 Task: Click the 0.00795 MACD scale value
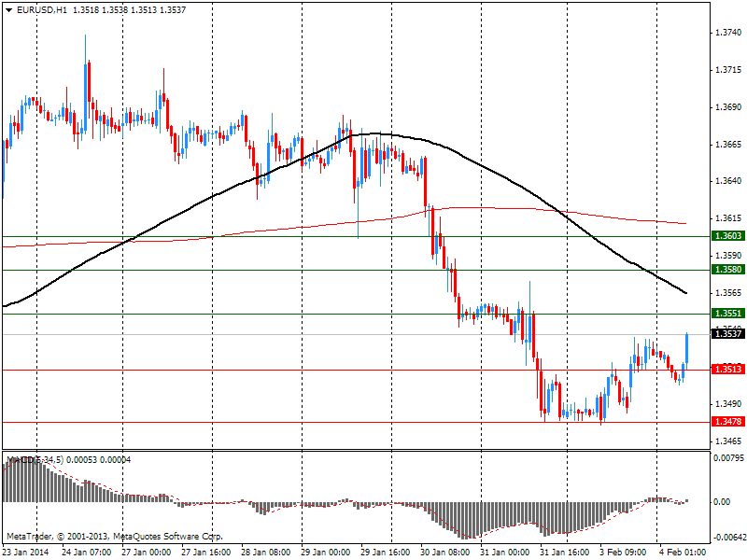tap(728, 458)
